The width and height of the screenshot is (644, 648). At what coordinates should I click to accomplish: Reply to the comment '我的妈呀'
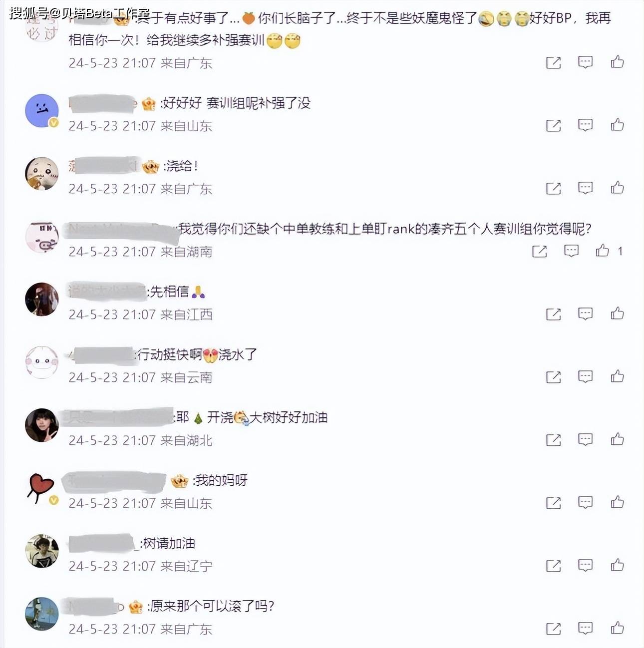click(585, 502)
